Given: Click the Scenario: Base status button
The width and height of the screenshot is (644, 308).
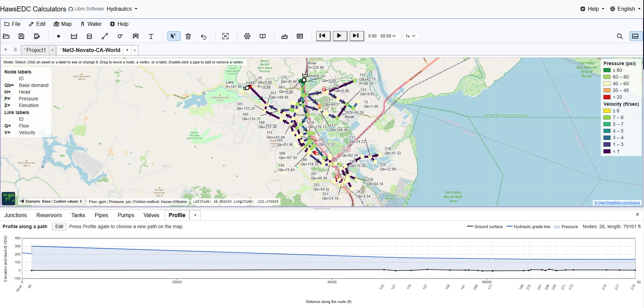Looking at the screenshot, I should [x=51, y=202].
